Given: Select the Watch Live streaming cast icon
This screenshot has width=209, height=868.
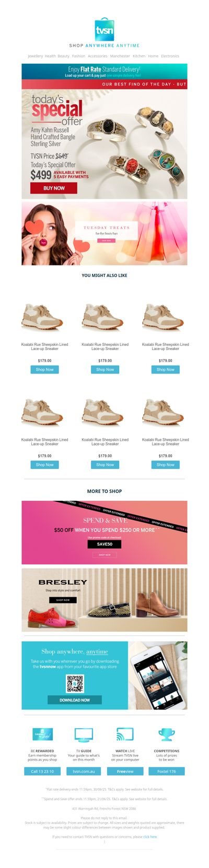Looking at the screenshot, I should tap(125, 734).
